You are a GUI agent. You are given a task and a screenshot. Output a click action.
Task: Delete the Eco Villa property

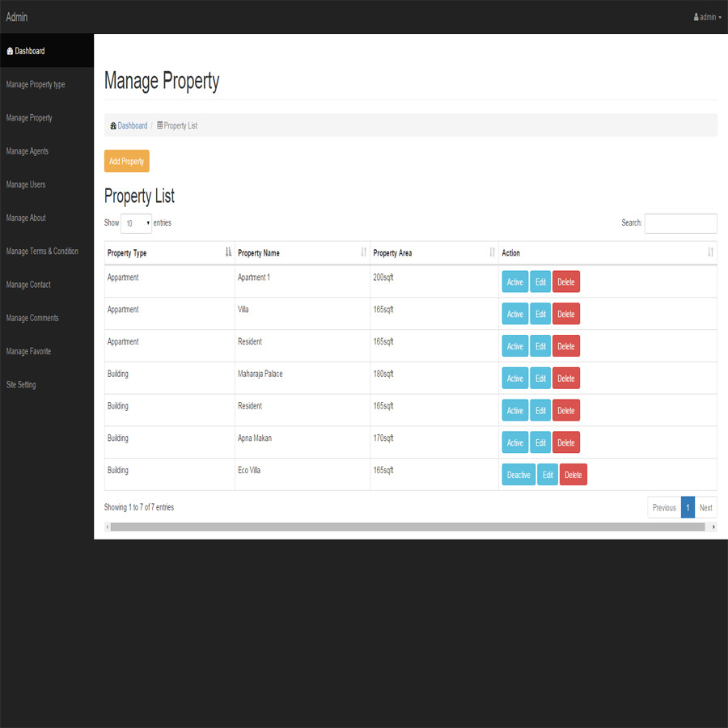coord(574,475)
